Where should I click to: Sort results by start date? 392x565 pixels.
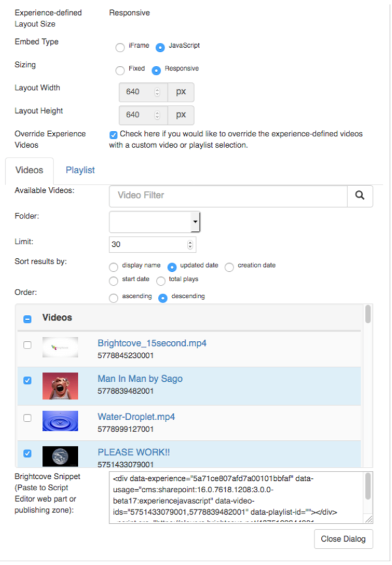(114, 281)
